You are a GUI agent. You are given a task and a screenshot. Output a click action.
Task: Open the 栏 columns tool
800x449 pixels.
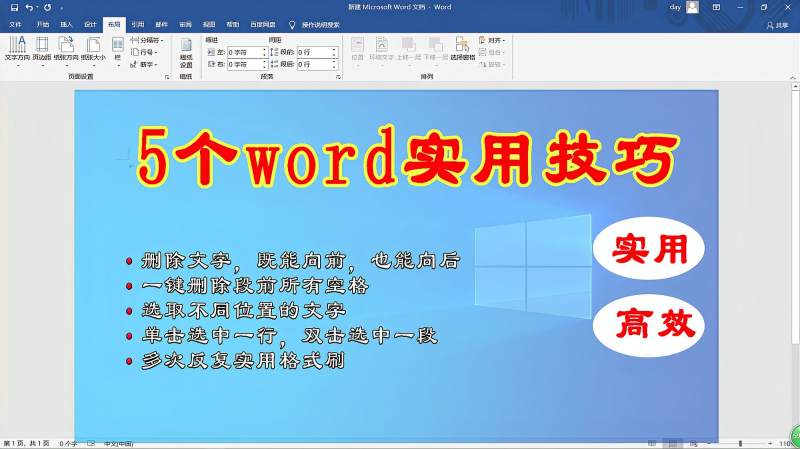point(118,51)
